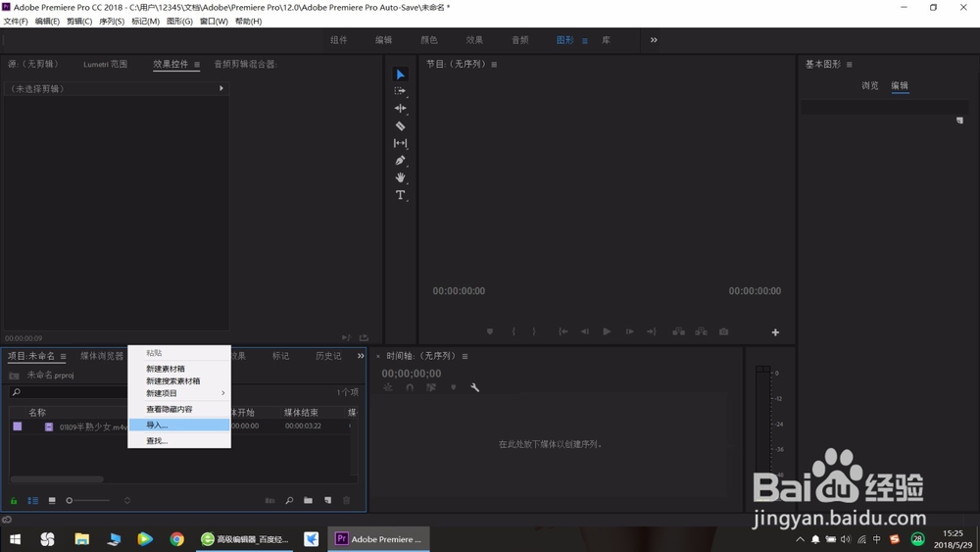Open 效果控件 panel menu icon

tap(197, 65)
